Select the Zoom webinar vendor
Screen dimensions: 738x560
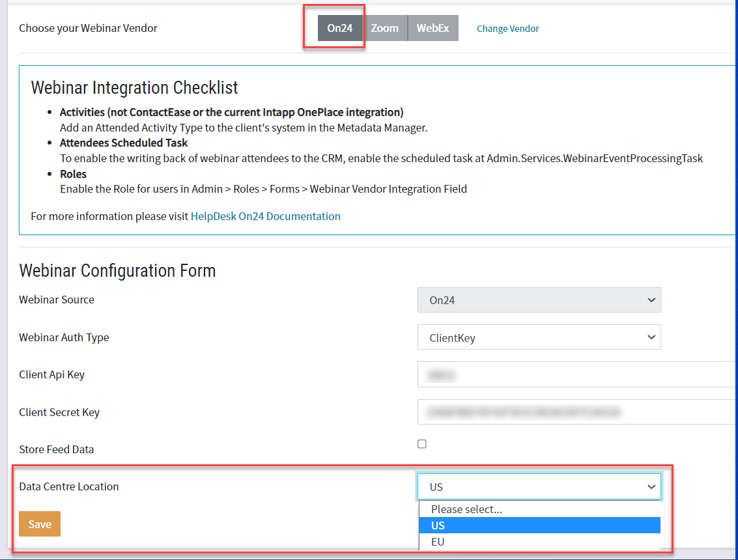(385, 28)
